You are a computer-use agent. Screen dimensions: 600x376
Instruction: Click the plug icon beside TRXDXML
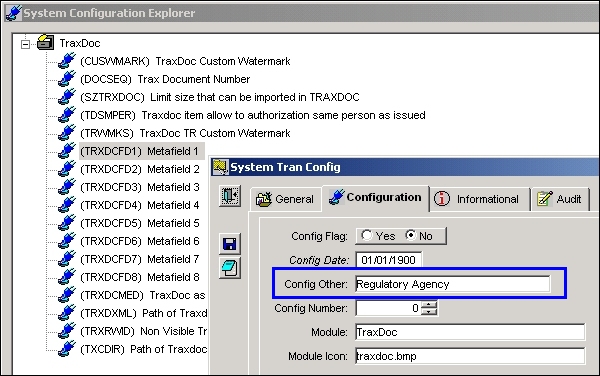pos(67,313)
